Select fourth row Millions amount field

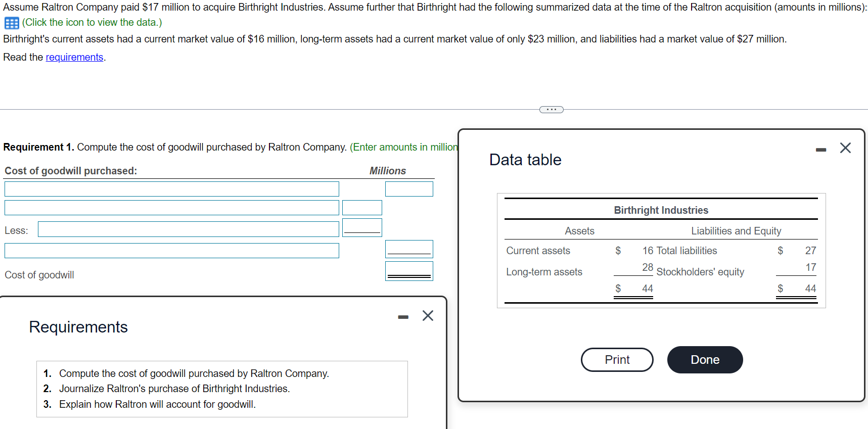(x=409, y=249)
